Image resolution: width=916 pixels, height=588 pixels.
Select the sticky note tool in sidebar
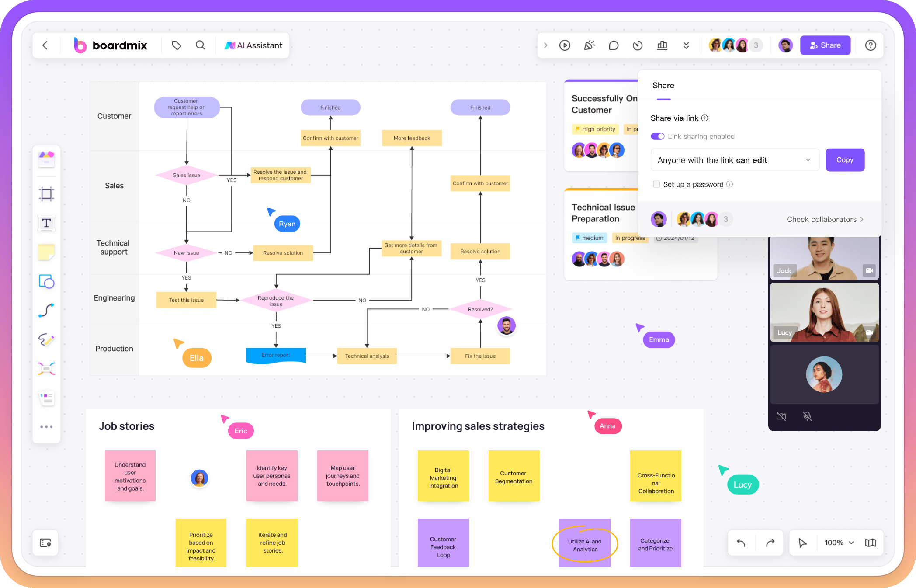pos(46,252)
